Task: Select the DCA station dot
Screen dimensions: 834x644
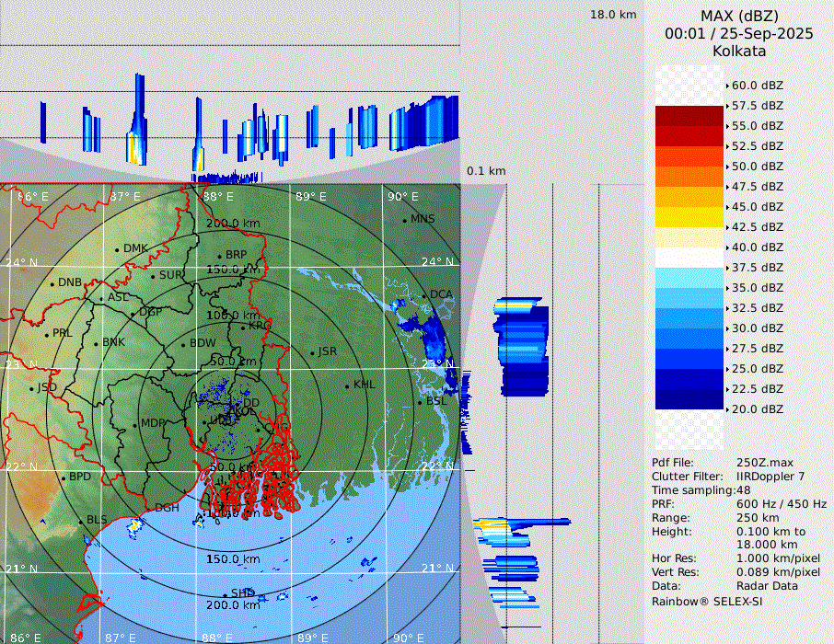Action: pyautogui.click(x=424, y=296)
